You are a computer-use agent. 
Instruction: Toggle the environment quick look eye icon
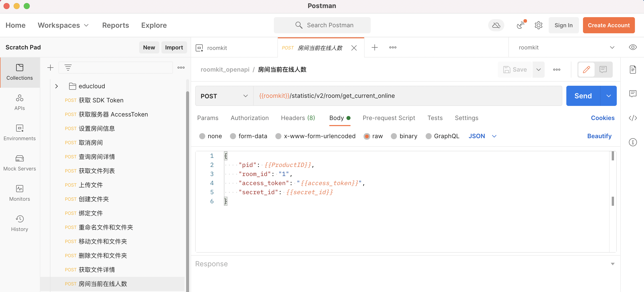coord(633,47)
